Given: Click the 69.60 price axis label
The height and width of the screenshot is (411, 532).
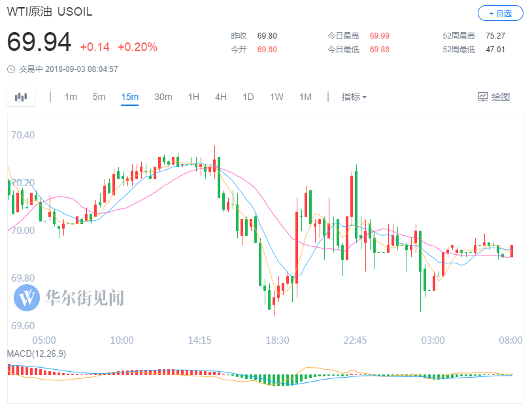Looking at the screenshot, I should coord(23,326).
